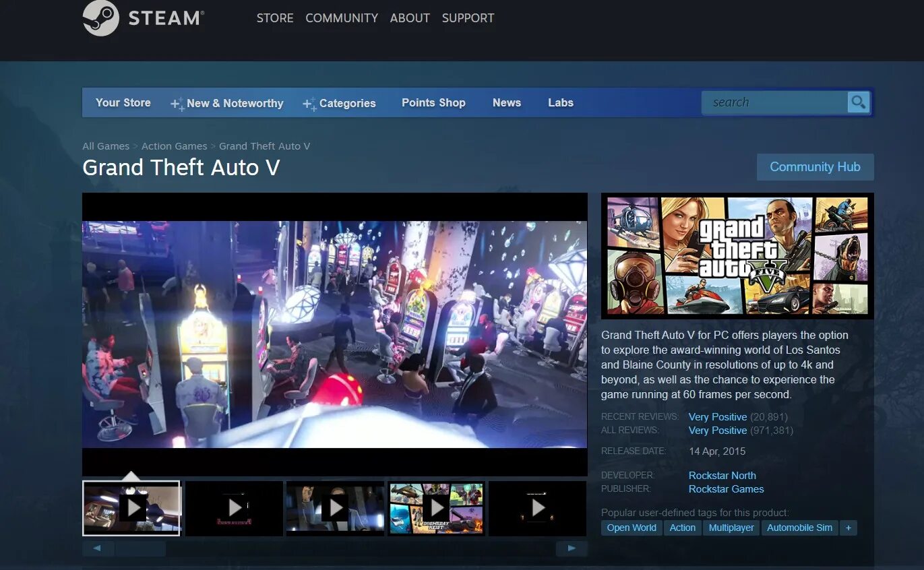
Task: Open the ABOUT page
Action: pyautogui.click(x=410, y=18)
